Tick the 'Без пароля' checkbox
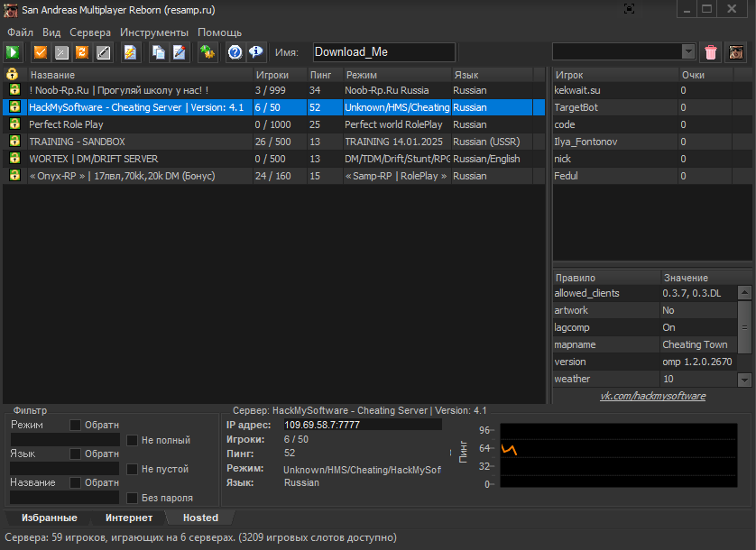756x550 pixels. [133, 498]
